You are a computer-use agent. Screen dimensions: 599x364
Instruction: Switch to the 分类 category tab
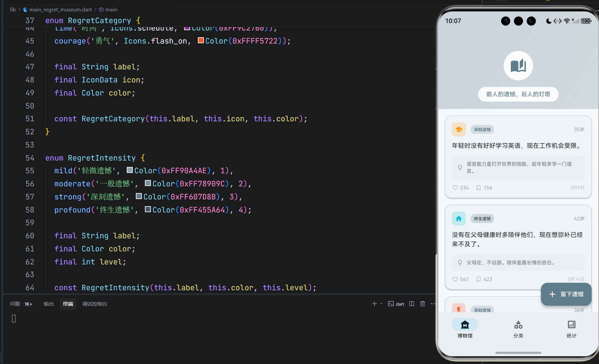tap(518, 328)
